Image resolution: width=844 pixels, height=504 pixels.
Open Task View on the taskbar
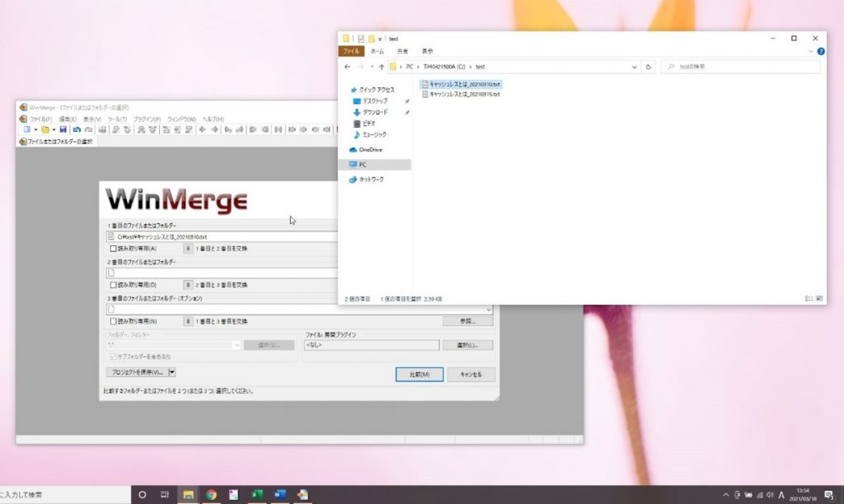pyautogui.click(x=165, y=494)
